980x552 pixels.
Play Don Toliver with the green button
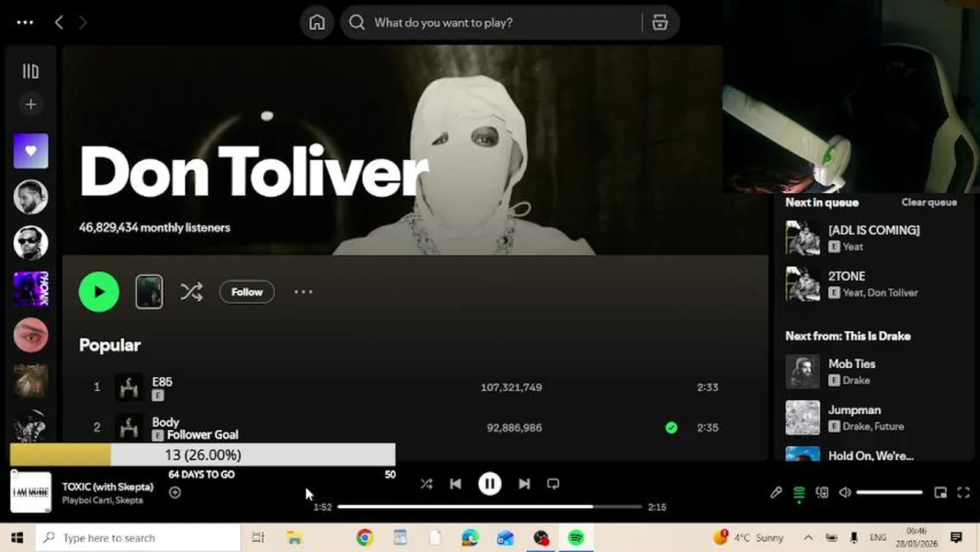point(99,291)
